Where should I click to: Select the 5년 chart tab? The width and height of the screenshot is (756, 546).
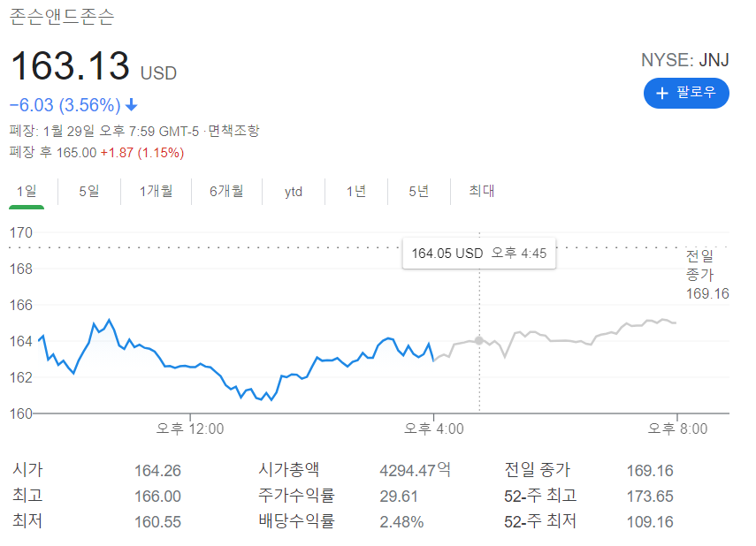418,192
